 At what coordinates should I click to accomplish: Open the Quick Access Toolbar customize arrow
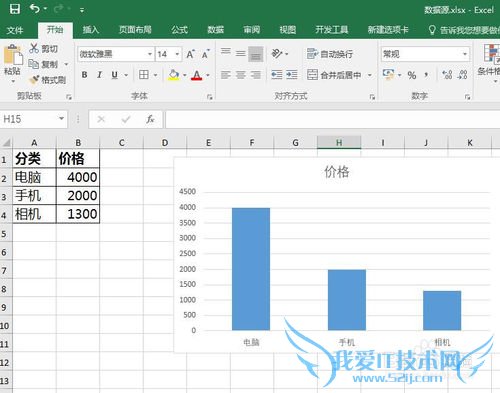(82, 10)
